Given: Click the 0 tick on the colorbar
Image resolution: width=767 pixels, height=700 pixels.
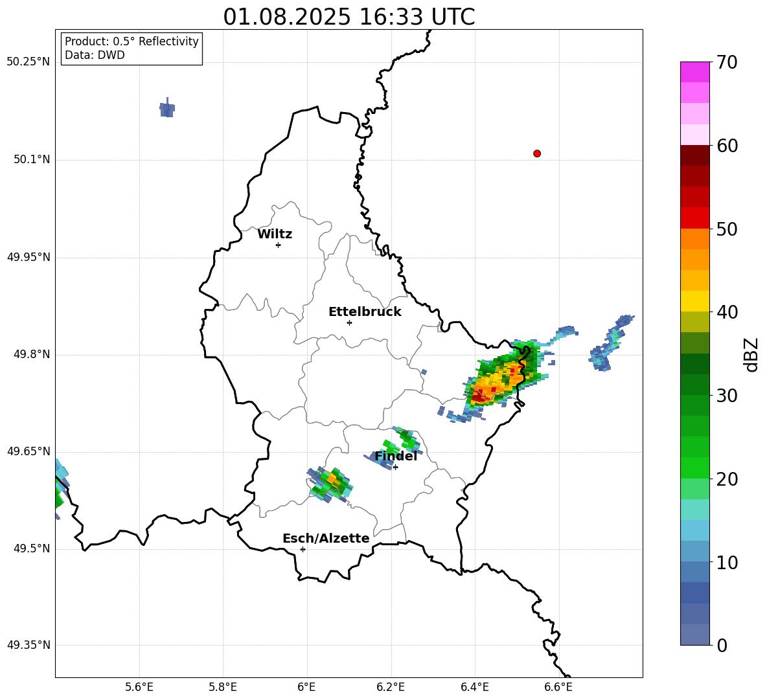Looking at the screenshot, I should coord(722,645).
